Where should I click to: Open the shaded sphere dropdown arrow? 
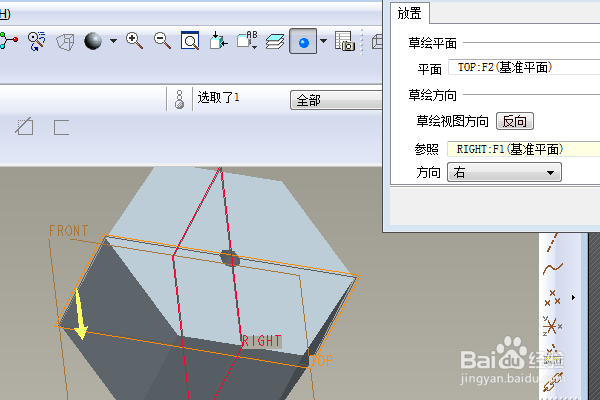click(x=113, y=41)
